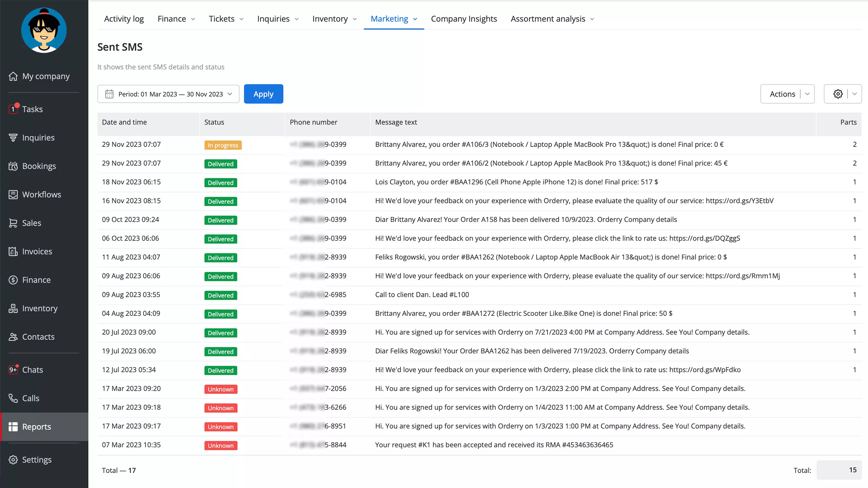Click the Settings link in sidebar
The image size is (868, 488).
click(37, 460)
